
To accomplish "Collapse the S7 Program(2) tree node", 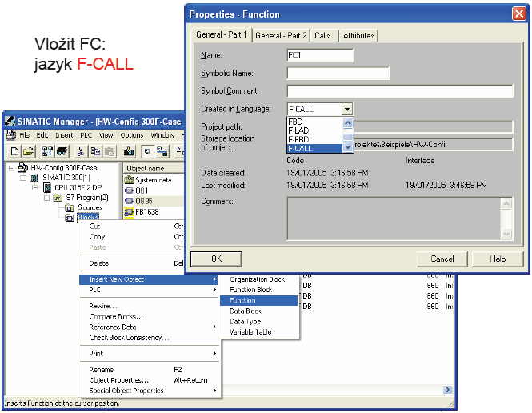I will click(x=46, y=198).
